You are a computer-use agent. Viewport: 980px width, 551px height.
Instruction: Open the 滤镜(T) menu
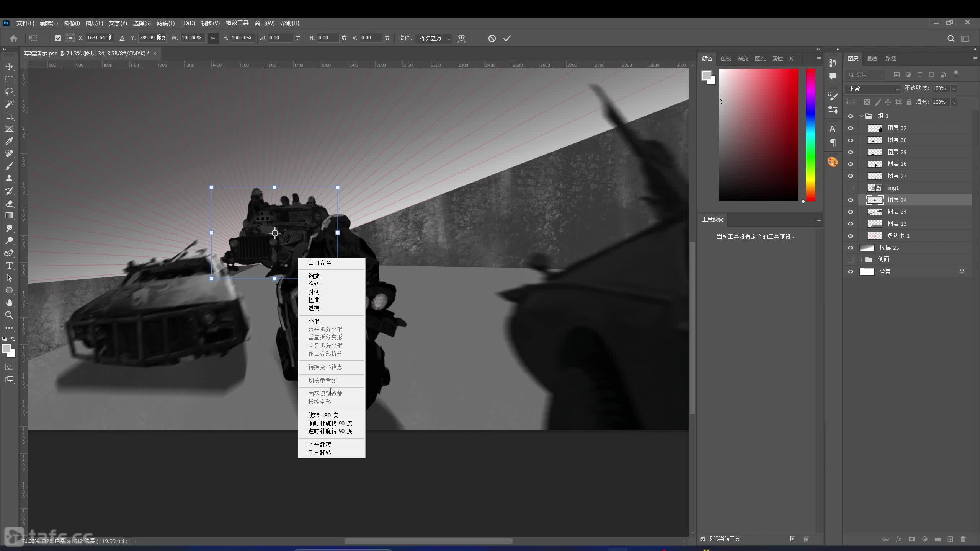[x=165, y=23]
